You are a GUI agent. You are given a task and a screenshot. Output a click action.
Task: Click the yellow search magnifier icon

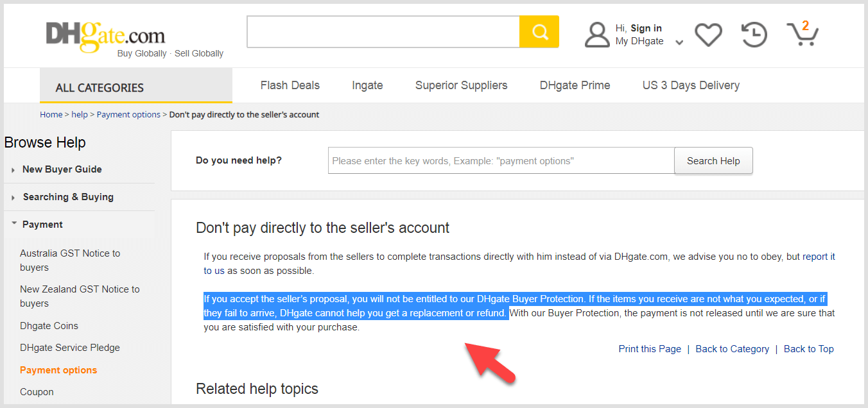pyautogui.click(x=539, y=31)
